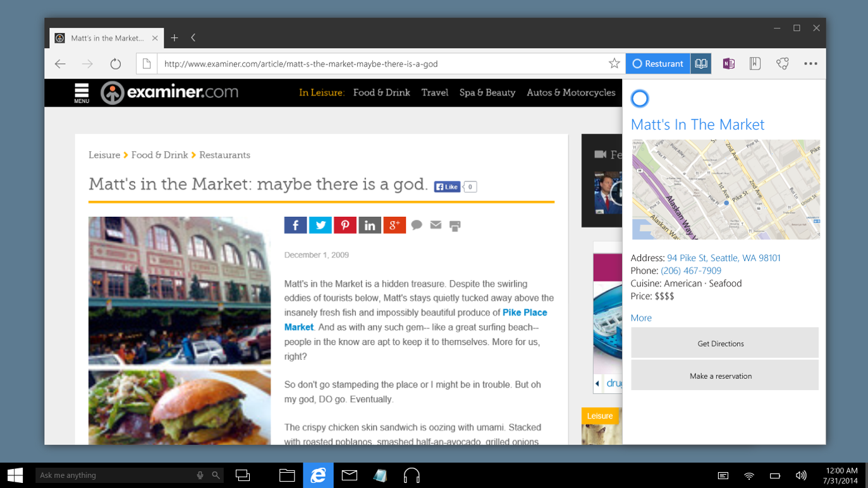Click the examiner.com logo

169,92
